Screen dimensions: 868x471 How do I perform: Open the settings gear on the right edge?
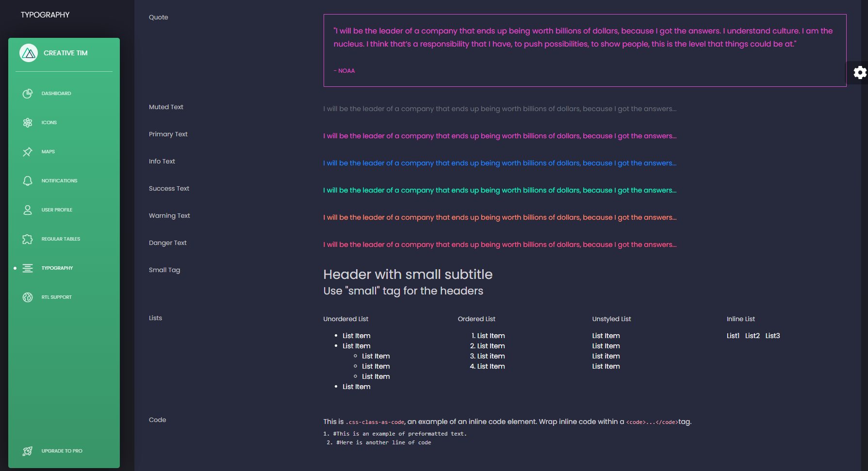pyautogui.click(x=860, y=73)
